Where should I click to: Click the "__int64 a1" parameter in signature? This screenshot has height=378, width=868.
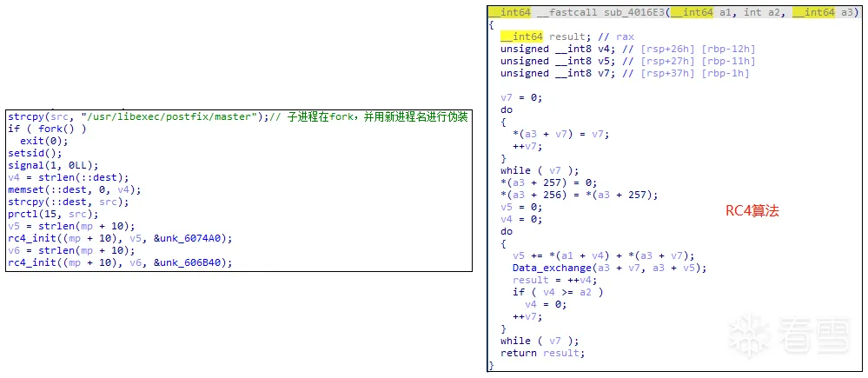tap(701, 12)
